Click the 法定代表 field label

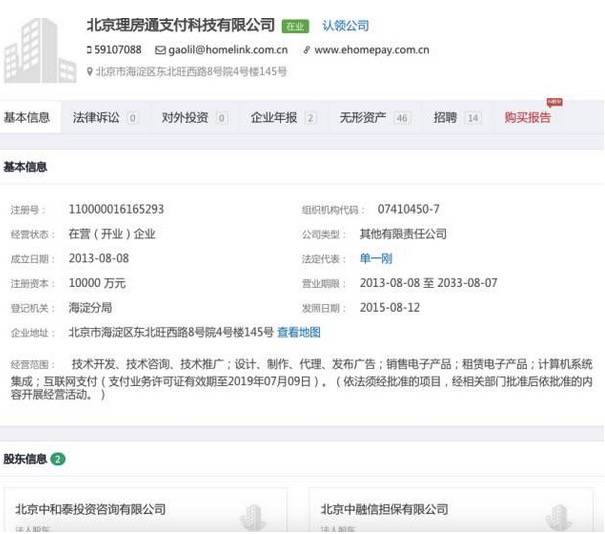coord(323,259)
